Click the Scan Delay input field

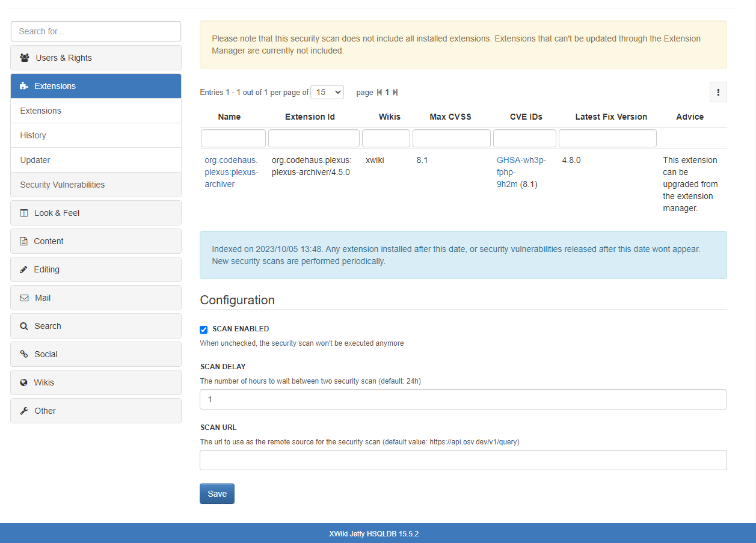pyautogui.click(x=463, y=399)
